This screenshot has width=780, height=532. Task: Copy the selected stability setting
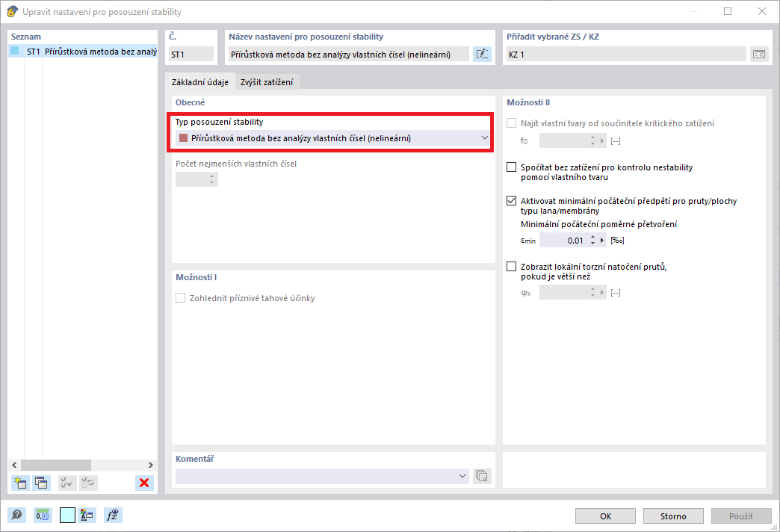[x=42, y=483]
